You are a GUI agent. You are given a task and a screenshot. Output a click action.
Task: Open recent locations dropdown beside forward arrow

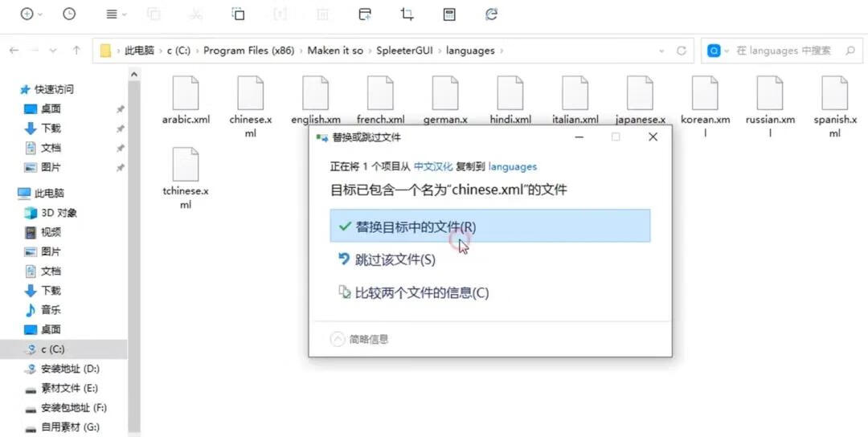[53, 51]
